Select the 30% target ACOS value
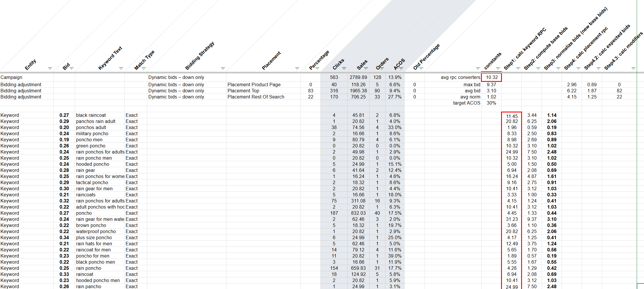 click(x=491, y=103)
